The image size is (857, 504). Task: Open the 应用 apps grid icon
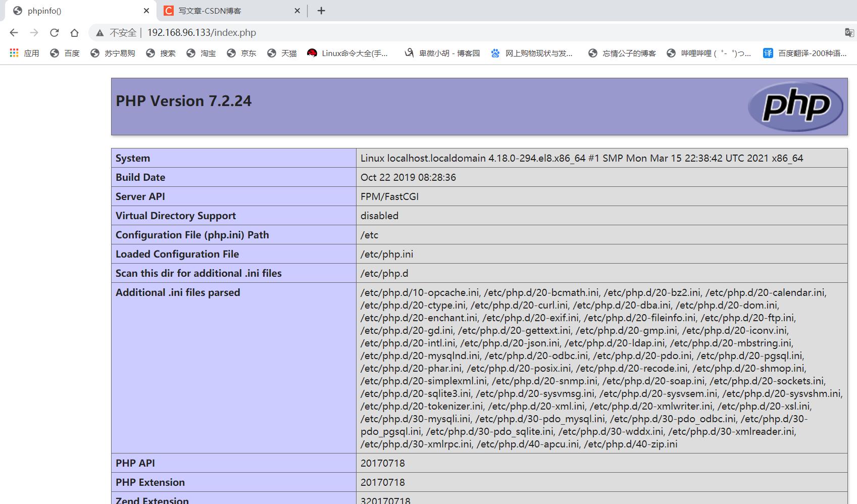[14, 53]
